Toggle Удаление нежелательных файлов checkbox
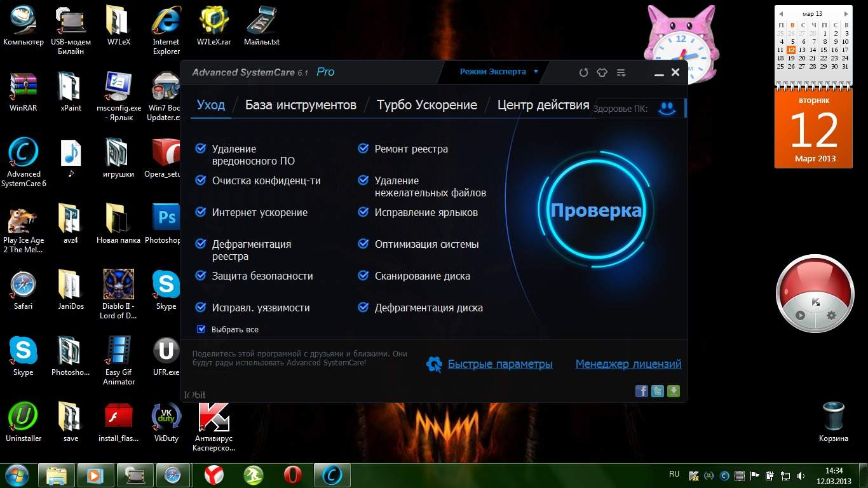 click(363, 180)
